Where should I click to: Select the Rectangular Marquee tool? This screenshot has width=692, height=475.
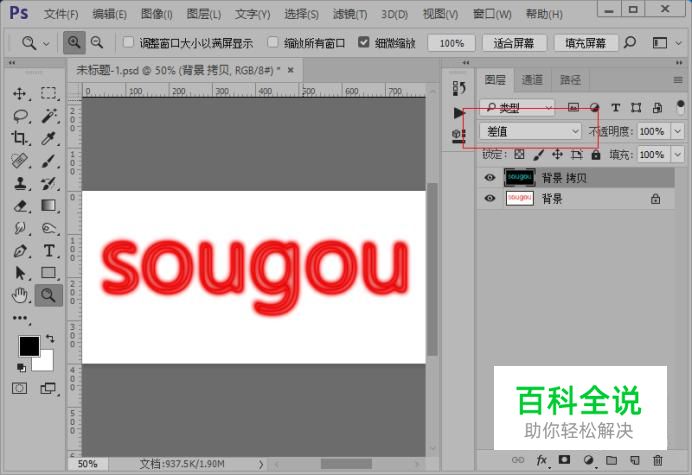[x=49, y=94]
